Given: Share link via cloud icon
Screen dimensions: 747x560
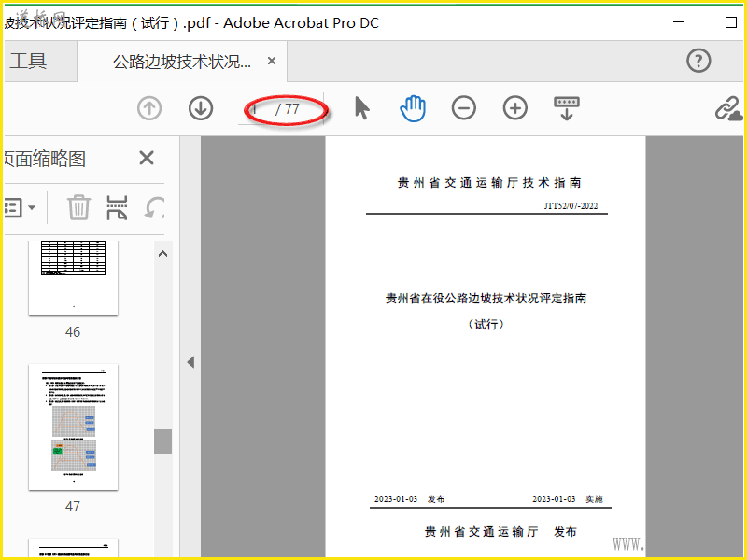Looking at the screenshot, I should (x=728, y=108).
